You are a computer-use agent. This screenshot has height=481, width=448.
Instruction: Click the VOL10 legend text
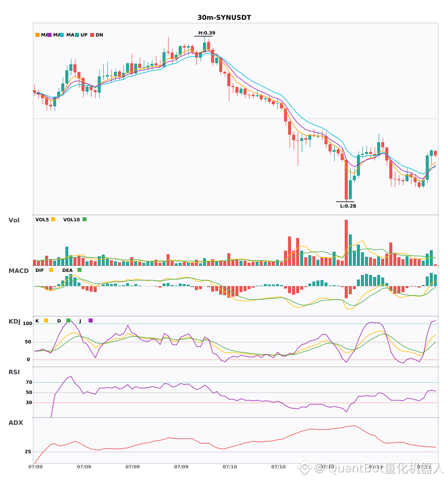coord(71,220)
